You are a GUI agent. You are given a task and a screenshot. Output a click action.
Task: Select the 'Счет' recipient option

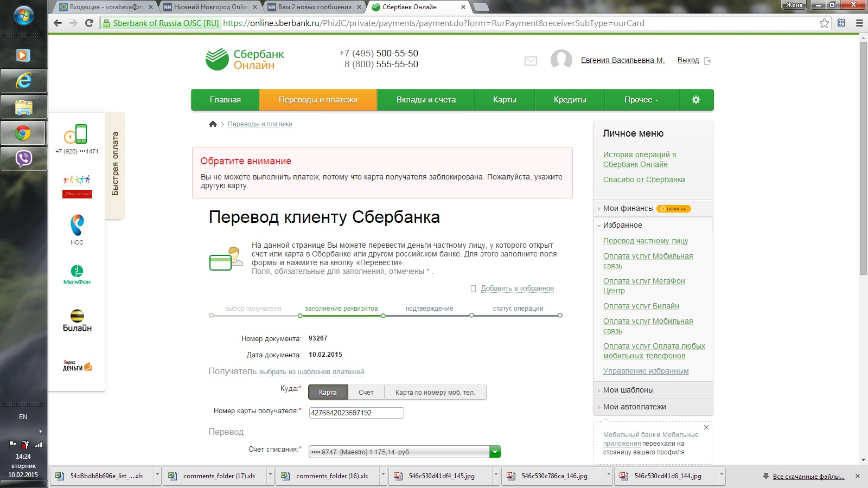coord(366,392)
